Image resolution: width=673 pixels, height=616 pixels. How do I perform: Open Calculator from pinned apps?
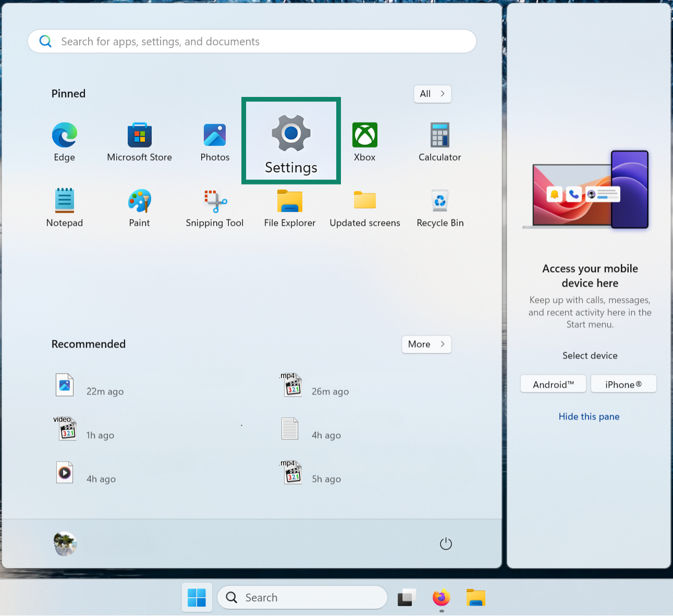point(439,142)
